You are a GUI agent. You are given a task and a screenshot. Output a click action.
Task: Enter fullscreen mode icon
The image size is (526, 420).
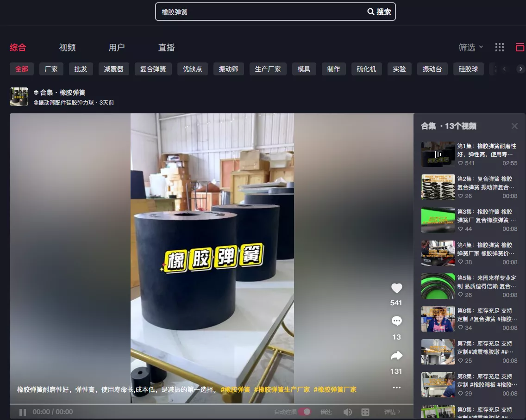pyautogui.click(x=365, y=412)
